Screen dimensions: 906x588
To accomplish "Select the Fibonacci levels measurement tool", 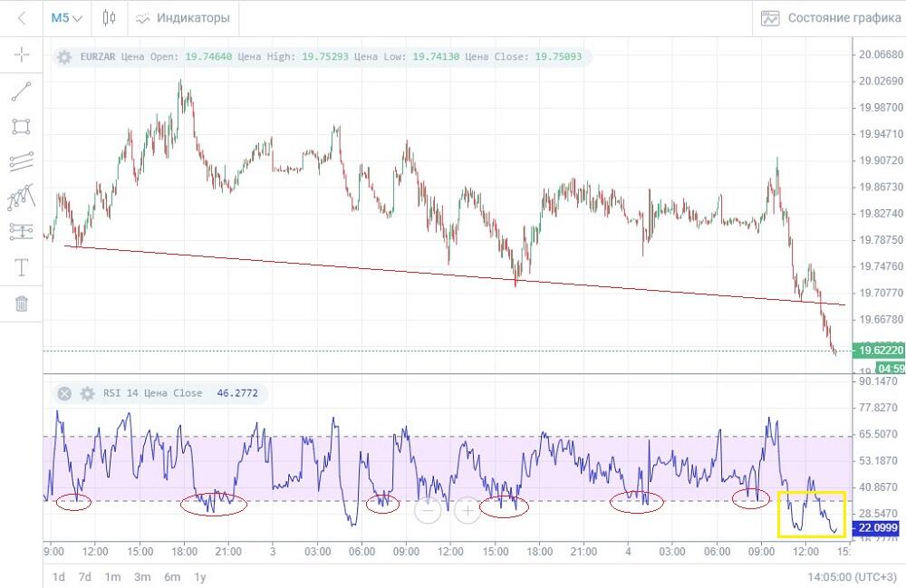I will [22, 232].
